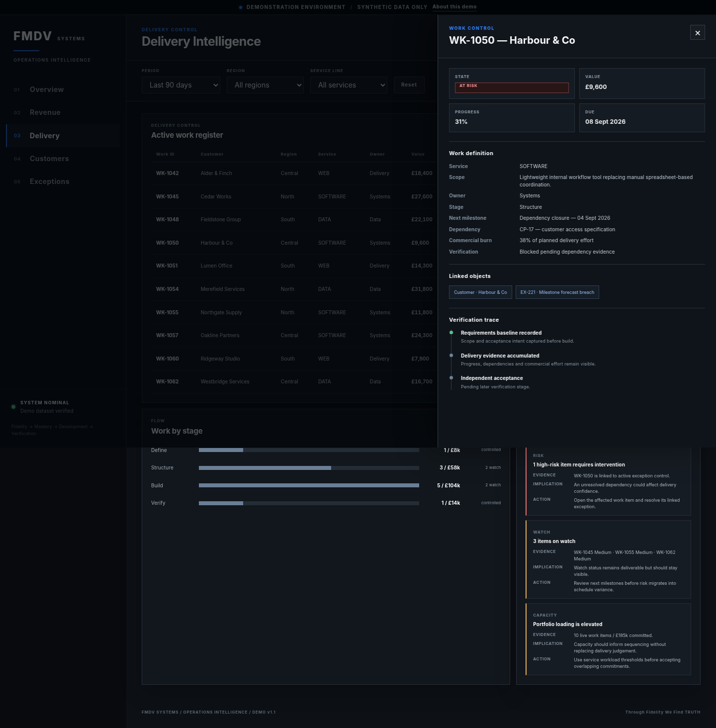Expand the All regions dropdown
This screenshot has width=716, height=728.
tap(265, 85)
